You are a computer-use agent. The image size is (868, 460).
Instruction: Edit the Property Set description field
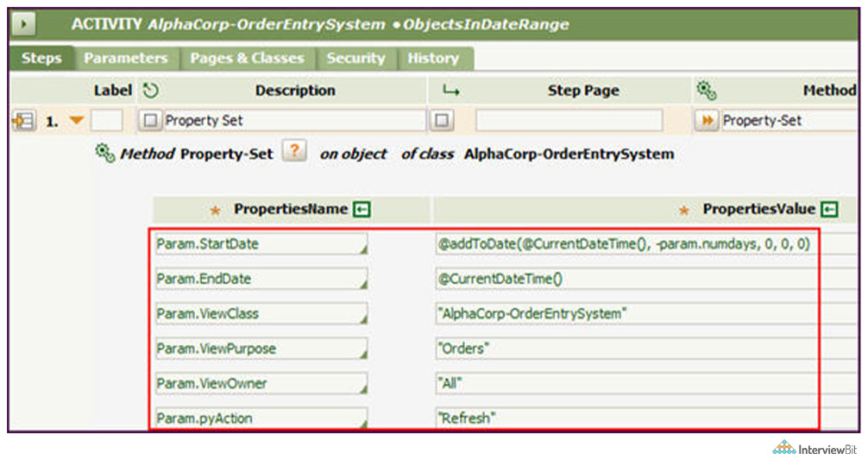294,120
